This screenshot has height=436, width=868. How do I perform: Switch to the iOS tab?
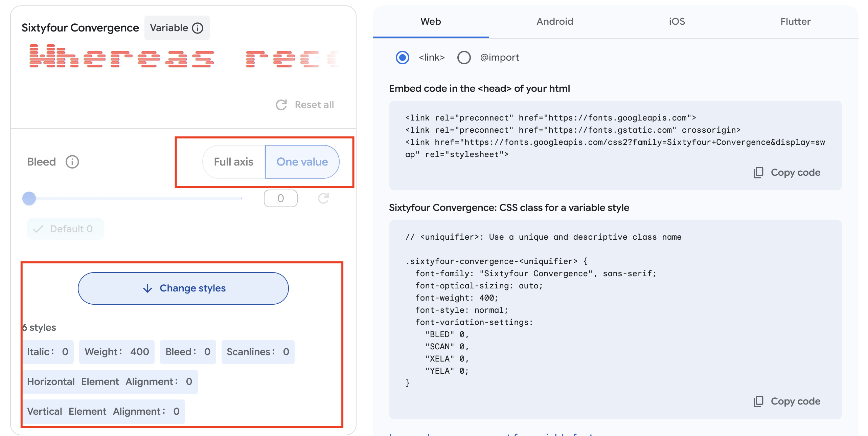(677, 22)
